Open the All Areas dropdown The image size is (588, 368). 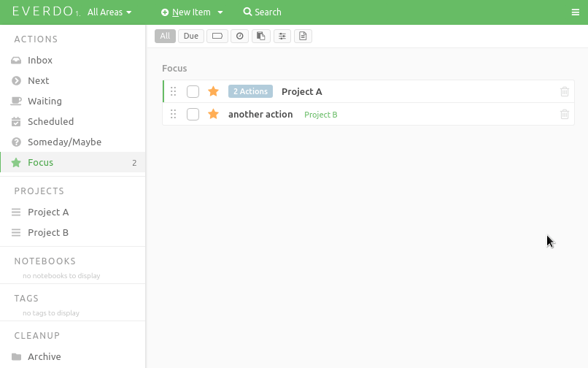[x=109, y=12]
